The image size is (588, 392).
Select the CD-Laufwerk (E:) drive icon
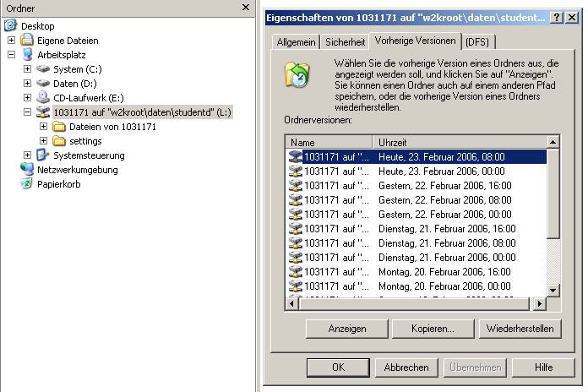tap(43, 98)
